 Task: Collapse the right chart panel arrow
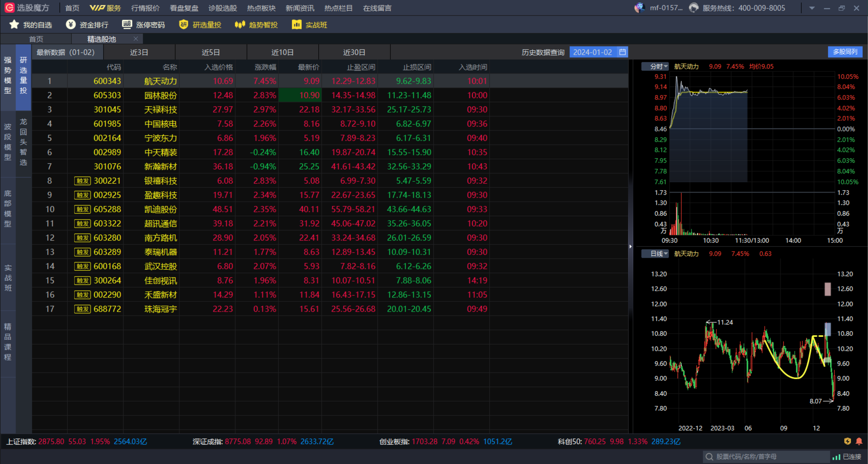point(630,246)
